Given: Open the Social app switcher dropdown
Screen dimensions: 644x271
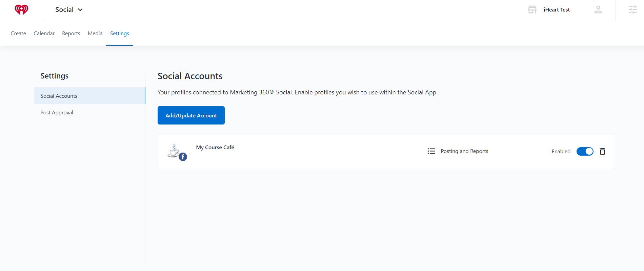Looking at the screenshot, I should tap(69, 10).
